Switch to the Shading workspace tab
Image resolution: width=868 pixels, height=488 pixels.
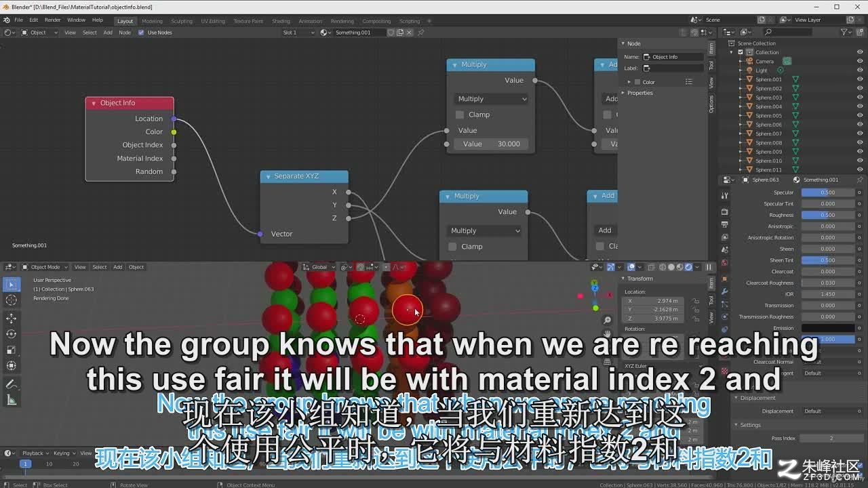[x=281, y=21]
